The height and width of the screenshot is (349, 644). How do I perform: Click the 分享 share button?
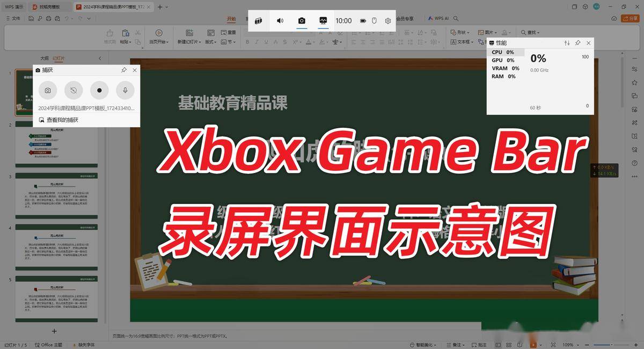click(x=630, y=18)
